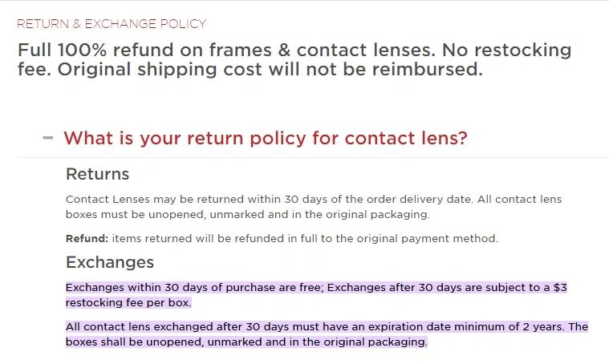The image size is (609, 364).
Task: Click the 'Exchanges' subheading
Action: coord(110,262)
